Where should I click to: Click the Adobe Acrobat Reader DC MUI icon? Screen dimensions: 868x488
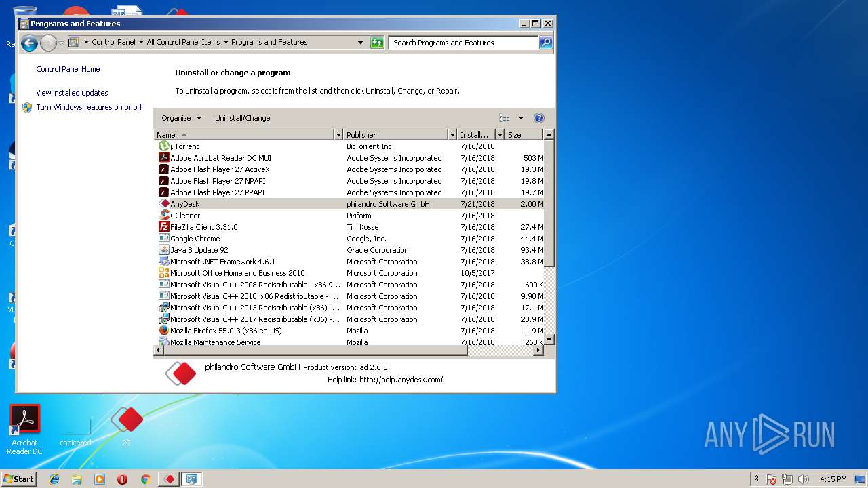click(x=163, y=158)
